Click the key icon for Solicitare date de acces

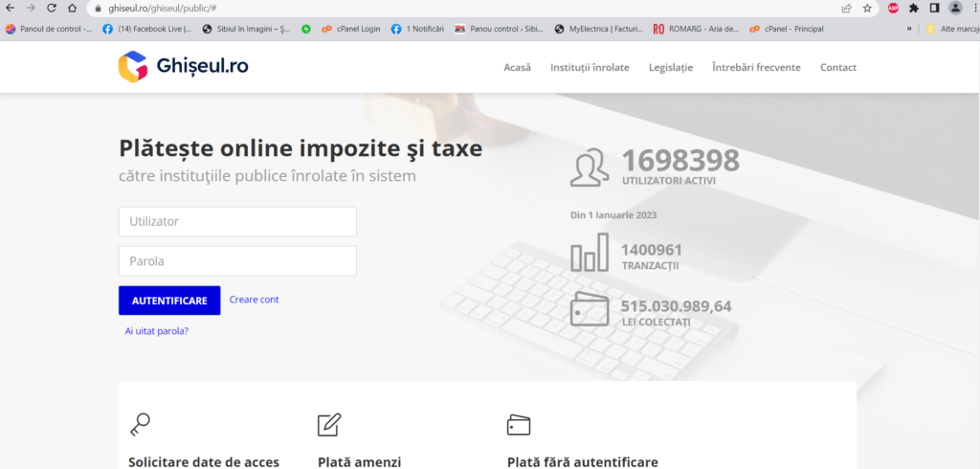[x=140, y=424]
